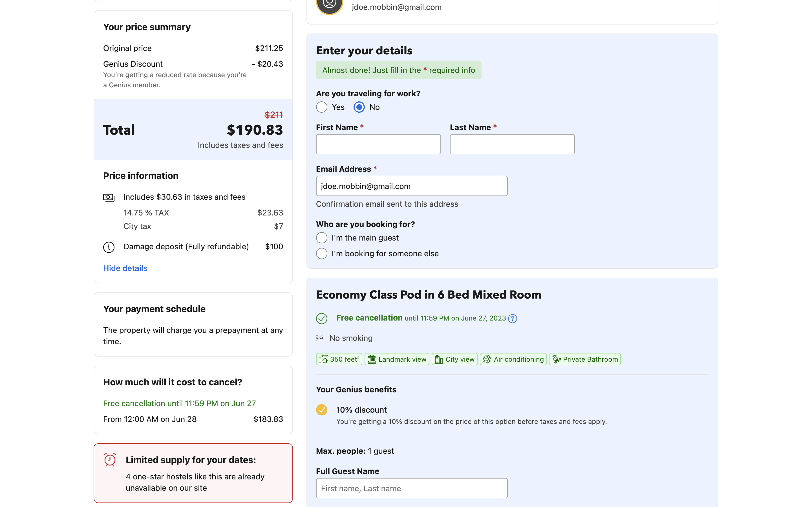The image size is (812, 507).
Task: Click the Last Name input field
Action: [x=512, y=144]
